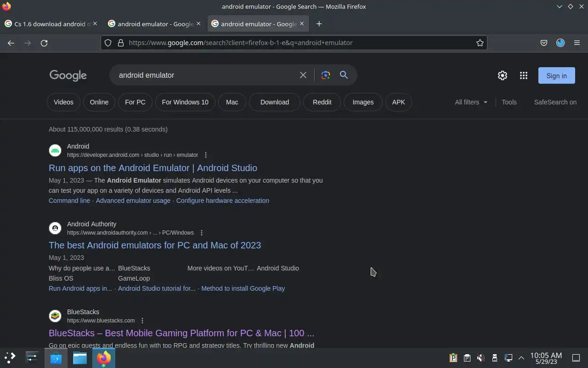Open the network tray icon
Viewport: 588px width, 368px height.
(508, 358)
